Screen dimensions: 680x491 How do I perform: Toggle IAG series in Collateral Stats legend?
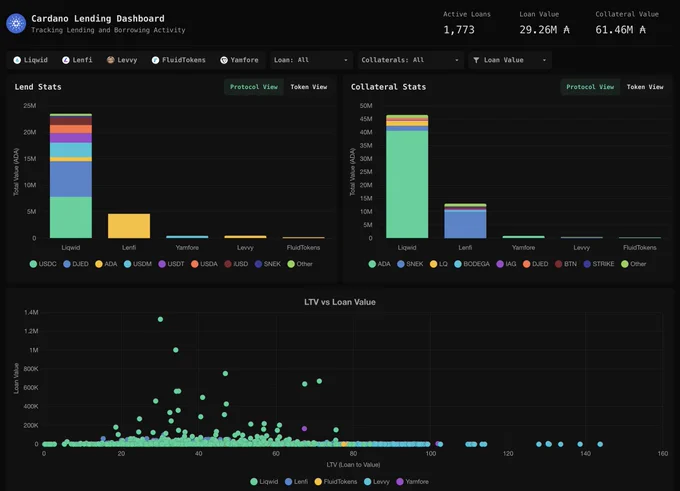506,264
